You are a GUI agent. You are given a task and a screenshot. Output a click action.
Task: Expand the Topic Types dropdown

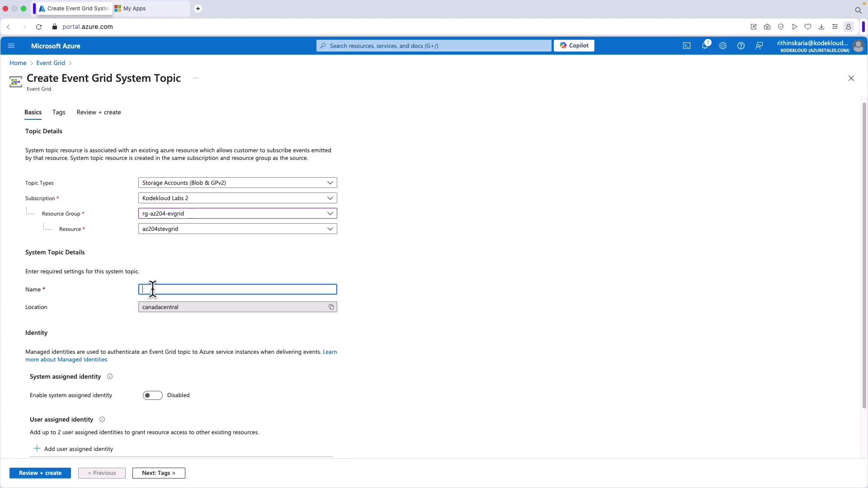pos(237,183)
